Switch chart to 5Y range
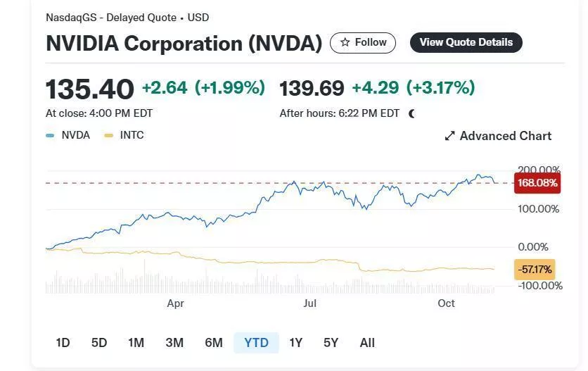 pos(331,343)
